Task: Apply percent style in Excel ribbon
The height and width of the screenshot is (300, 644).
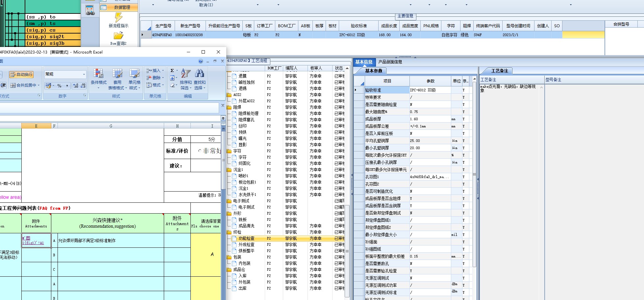Action: (x=60, y=86)
